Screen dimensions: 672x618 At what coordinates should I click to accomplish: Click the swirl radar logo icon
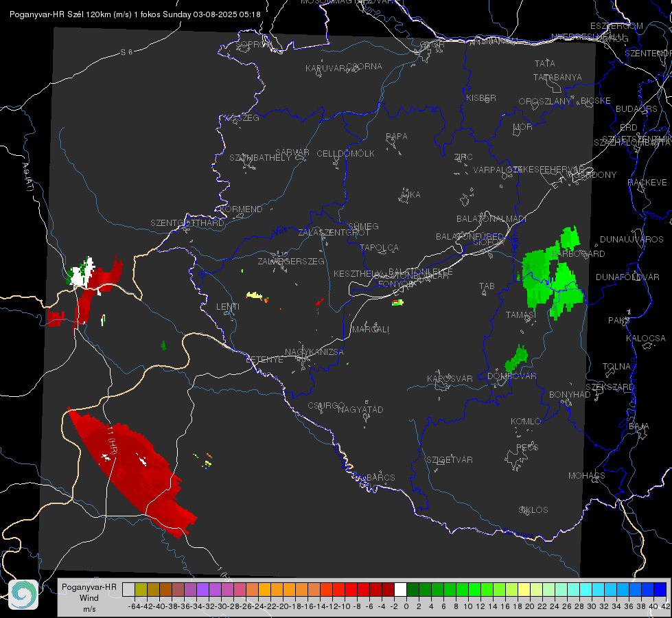point(23,595)
